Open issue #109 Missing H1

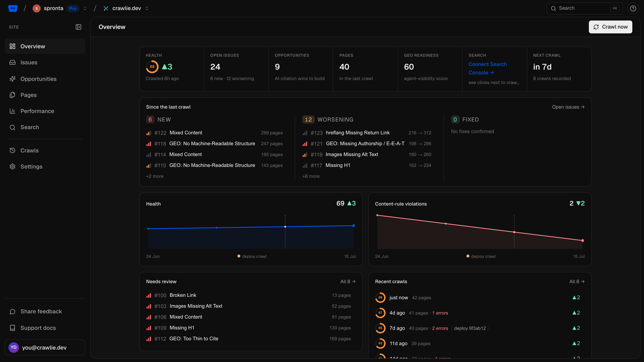249,328
